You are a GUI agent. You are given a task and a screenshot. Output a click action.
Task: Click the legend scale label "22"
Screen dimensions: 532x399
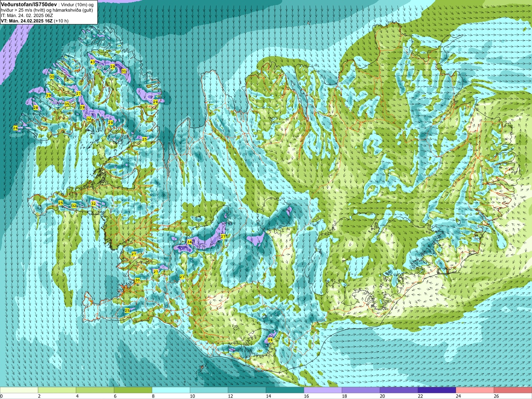pyautogui.click(x=420, y=396)
